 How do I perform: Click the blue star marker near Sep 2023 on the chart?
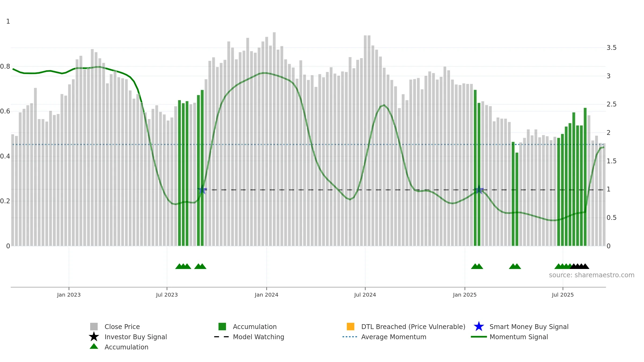[202, 190]
